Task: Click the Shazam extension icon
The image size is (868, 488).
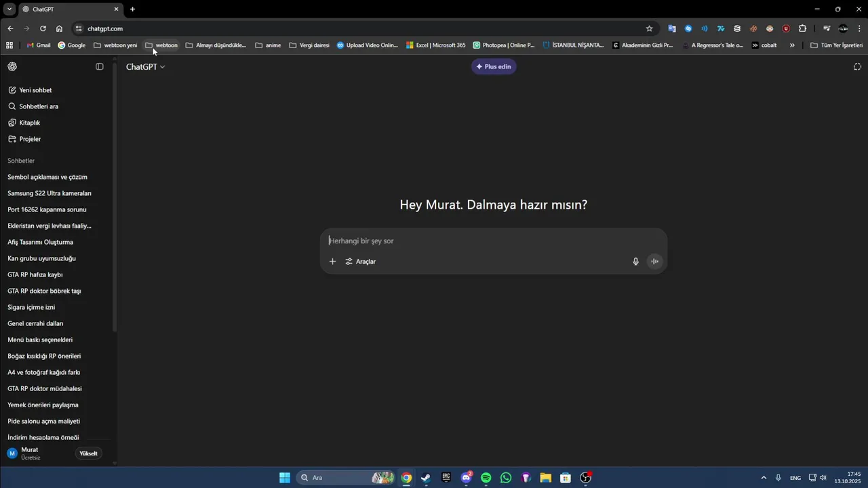Action: (688, 28)
